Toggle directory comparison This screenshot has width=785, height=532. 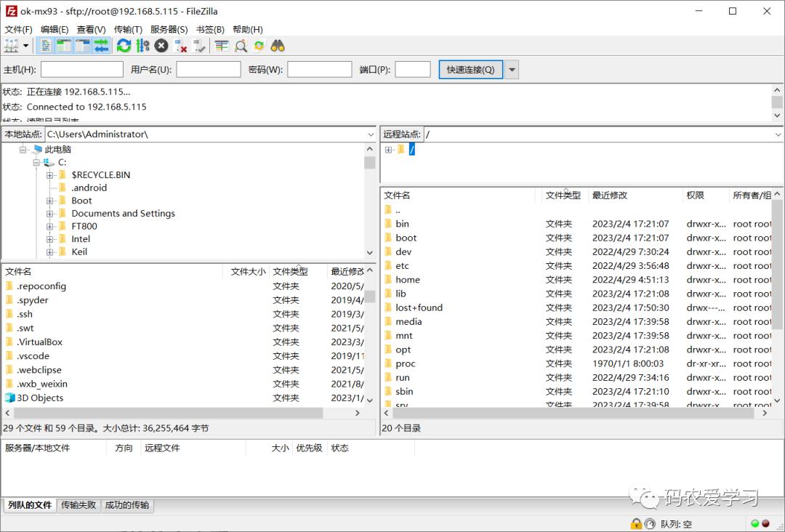coord(241,46)
